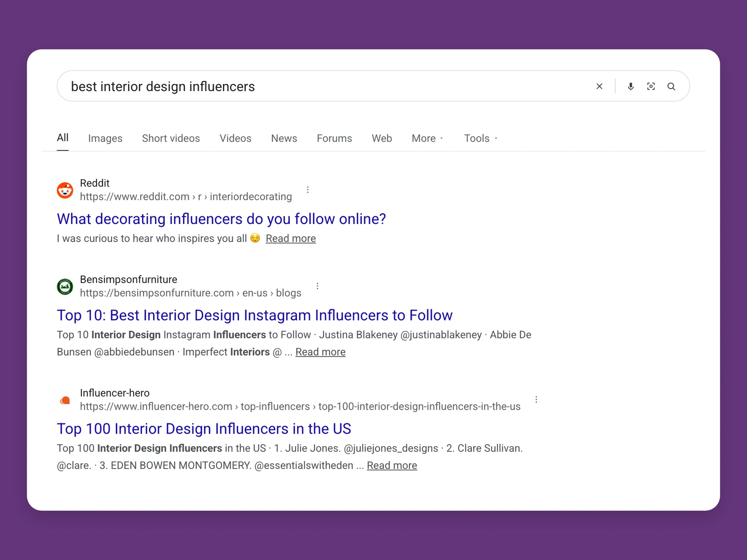
Task: Click the bensimpsonfurniture.com en-us blogs URL
Action: [x=190, y=293]
